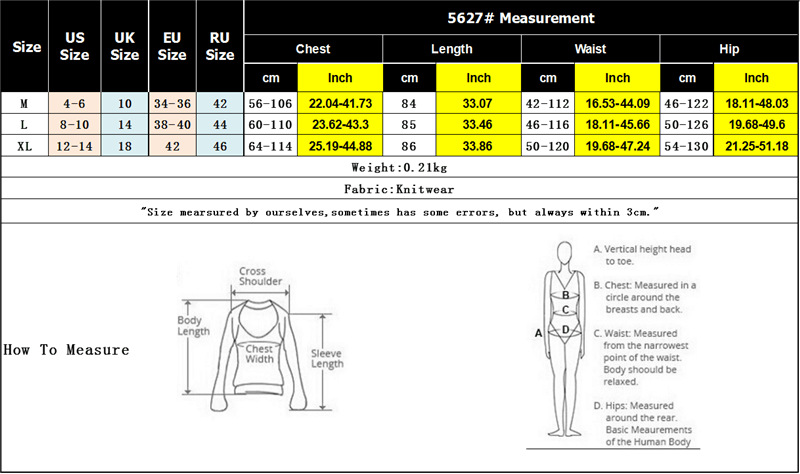The width and height of the screenshot is (800, 474).
Task: Click UK size '10' in the M row
Action: (124, 104)
